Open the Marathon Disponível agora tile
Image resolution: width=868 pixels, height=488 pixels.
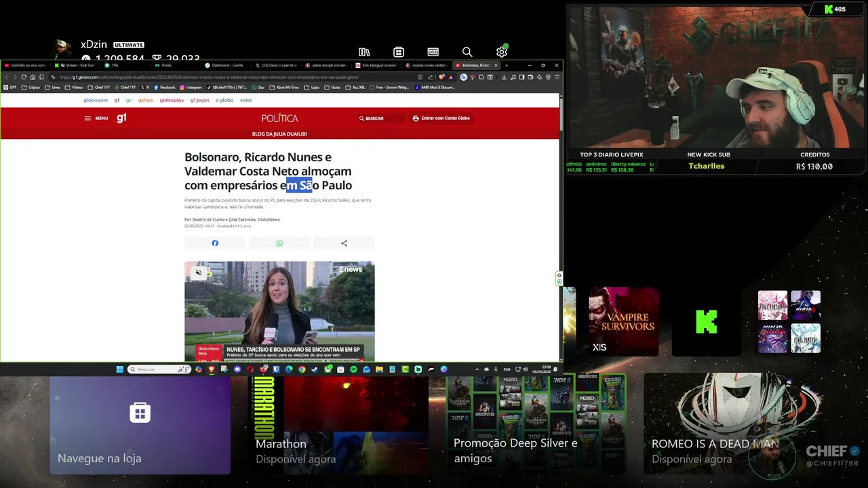tap(338, 426)
